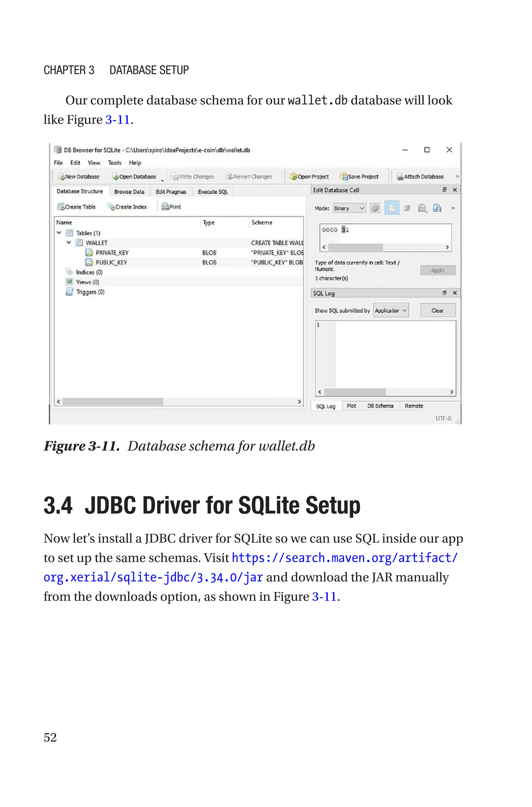Screen dimensions: 532x807
Task: Open the Mode dropdown set to Binary
Action: click(349, 208)
